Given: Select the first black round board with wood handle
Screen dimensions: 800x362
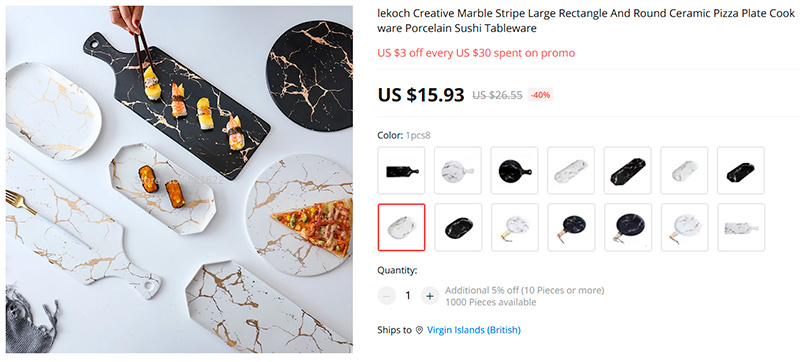Looking at the screenshot, I should click(571, 227).
